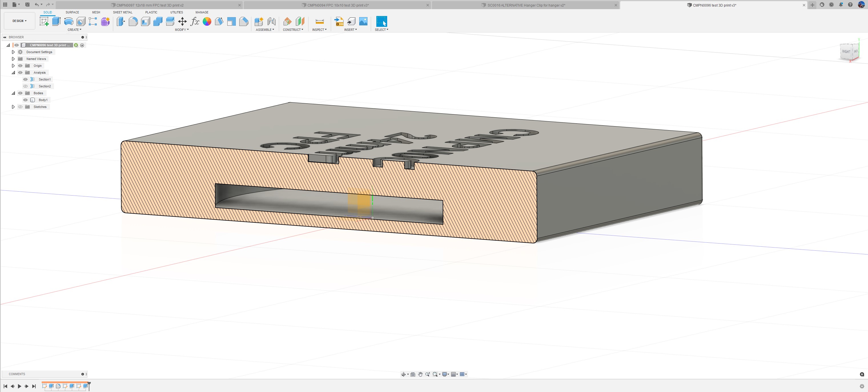
Task: Click the Measure ruler icon
Action: (320, 22)
